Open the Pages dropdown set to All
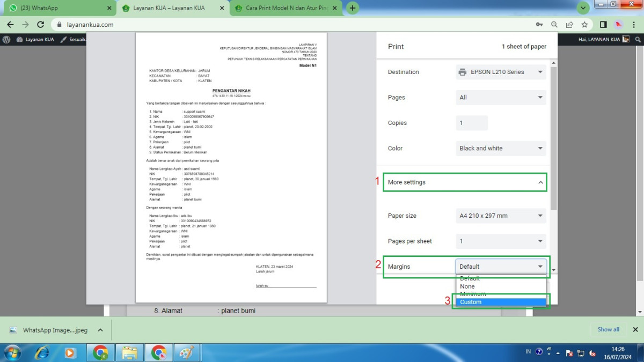 501,97
